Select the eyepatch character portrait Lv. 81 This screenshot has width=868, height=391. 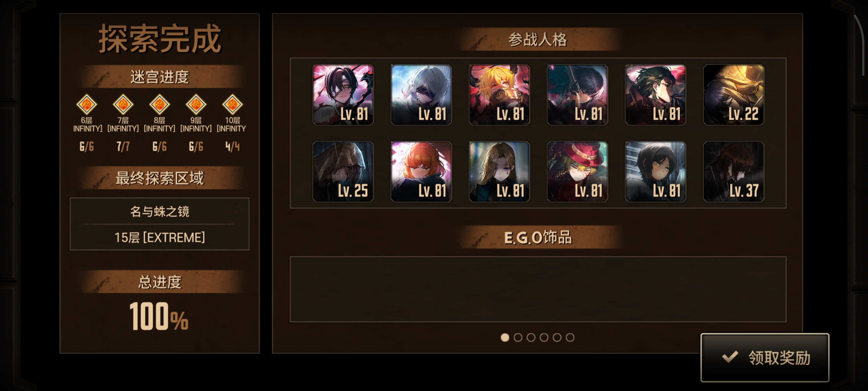(x=343, y=95)
